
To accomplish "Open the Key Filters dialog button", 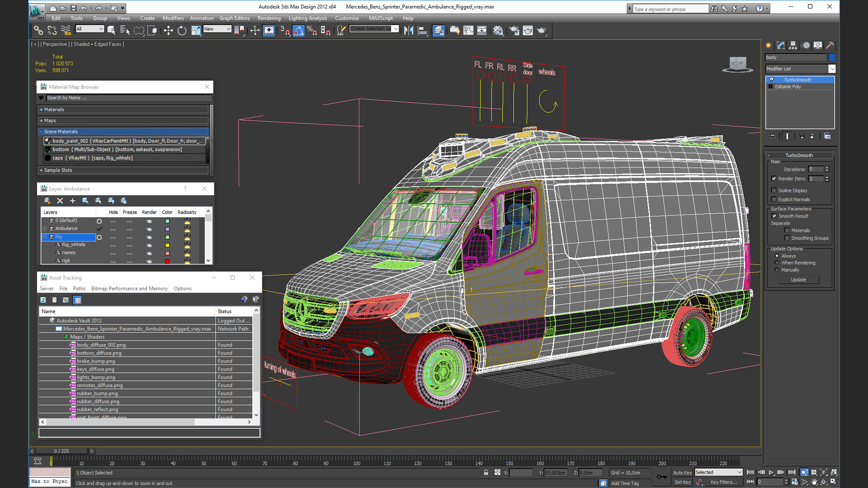I will tap(724, 482).
